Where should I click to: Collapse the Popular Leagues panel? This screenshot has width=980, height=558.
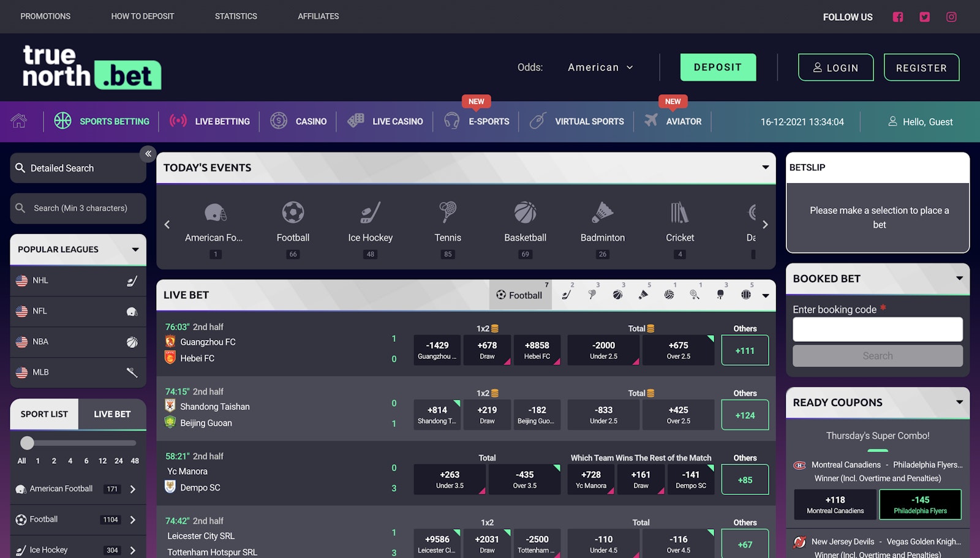pos(135,249)
